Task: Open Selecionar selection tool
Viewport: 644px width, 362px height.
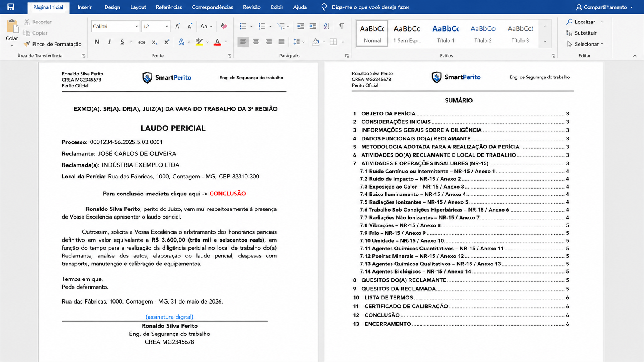Action: pos(583,44)
